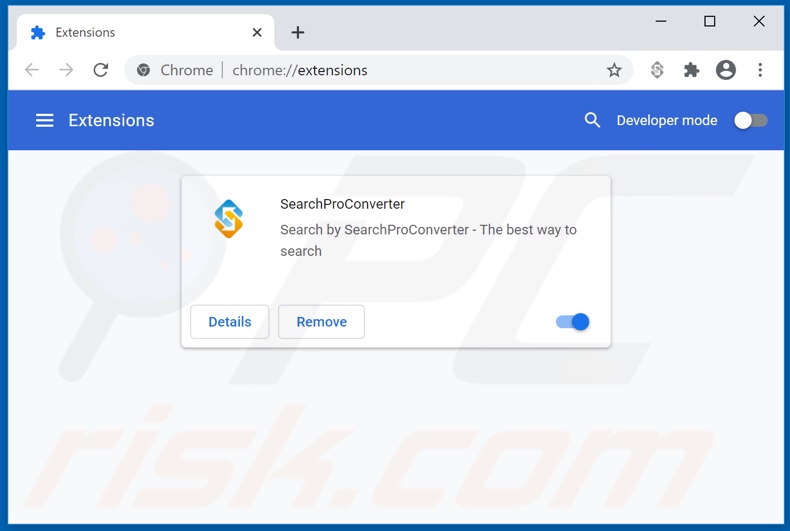Image resolution: width=790 pixels, height=531 pixels.
Task: Open Details for SearchProConverter
Action: (x=230, y=321)
